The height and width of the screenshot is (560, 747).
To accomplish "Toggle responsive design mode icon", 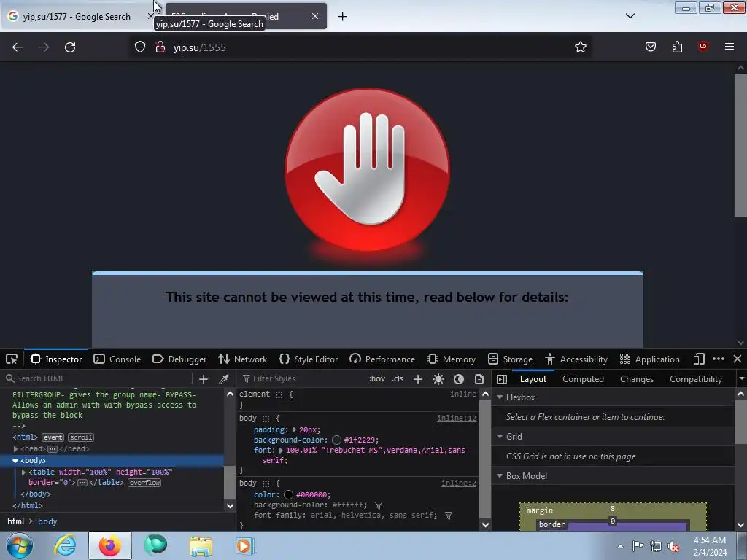I will (x=699, y=359).
